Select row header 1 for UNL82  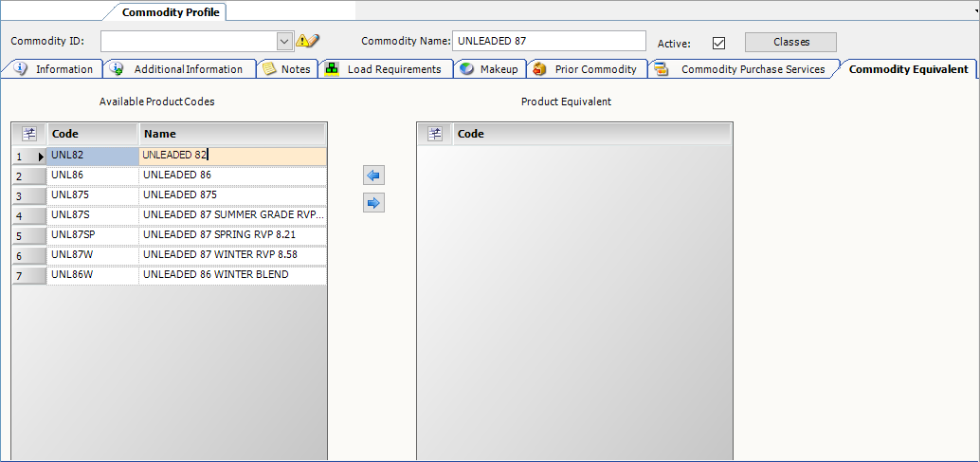tap(28, 157)
